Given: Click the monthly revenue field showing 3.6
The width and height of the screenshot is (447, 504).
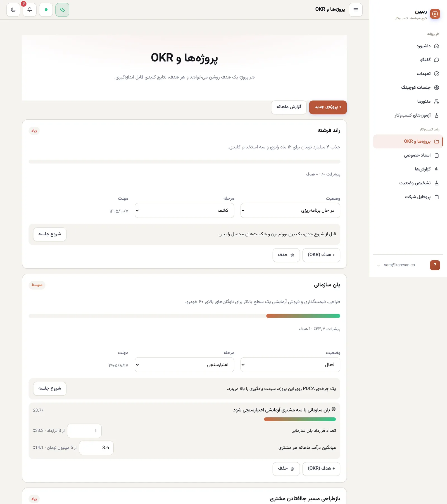Looking at the screenshot, I should click(96, 448).
